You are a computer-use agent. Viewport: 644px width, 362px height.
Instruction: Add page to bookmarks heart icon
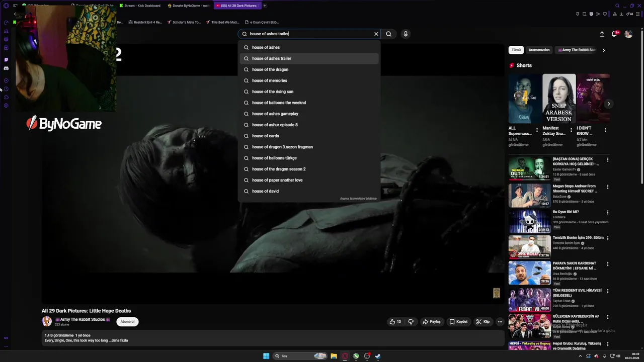tap(605, 14)
